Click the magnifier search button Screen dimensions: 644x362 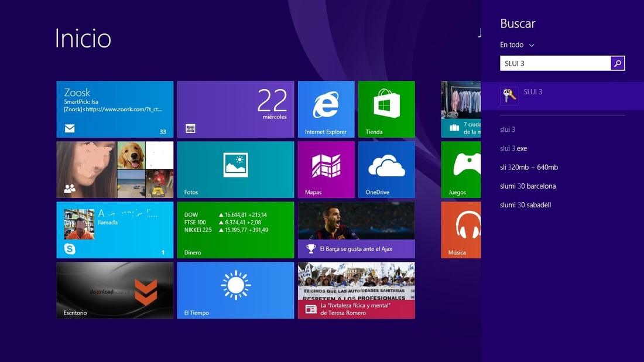[618, 63]
